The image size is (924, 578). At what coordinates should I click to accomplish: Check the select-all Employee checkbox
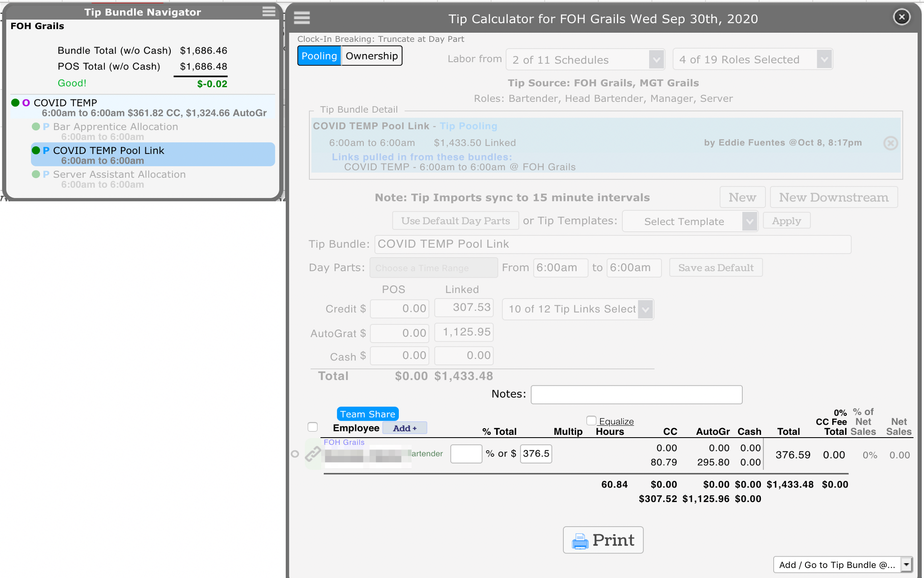pos(313,427)
